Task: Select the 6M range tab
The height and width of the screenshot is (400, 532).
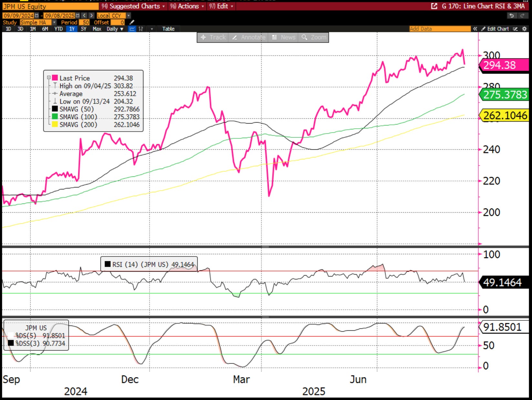Action: (x=45, y=29)
